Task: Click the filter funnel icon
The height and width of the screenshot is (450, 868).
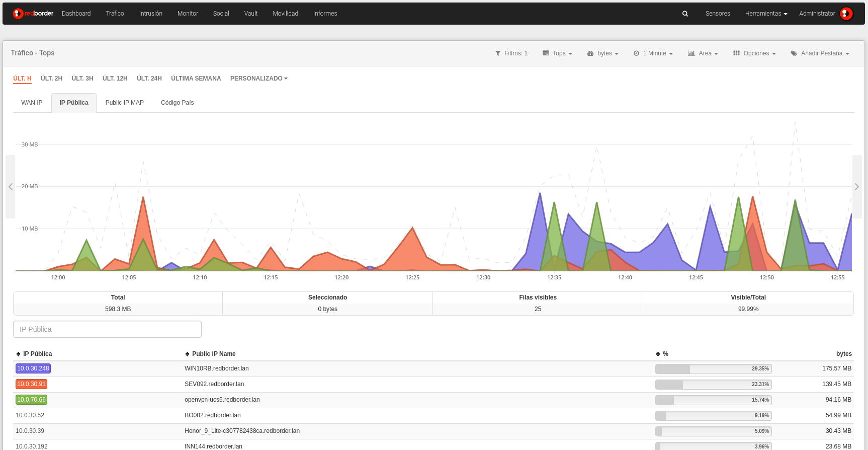Action: point(498,53)
